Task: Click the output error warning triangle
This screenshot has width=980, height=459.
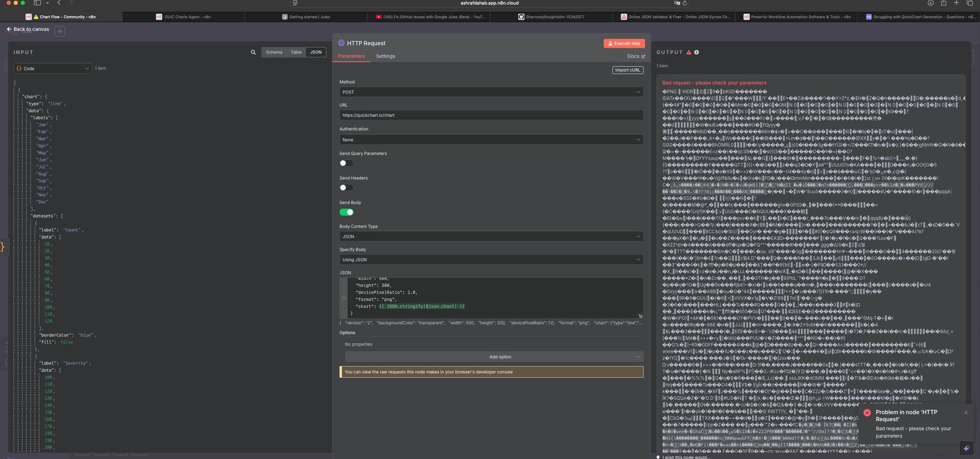Action: click(689, 52)
